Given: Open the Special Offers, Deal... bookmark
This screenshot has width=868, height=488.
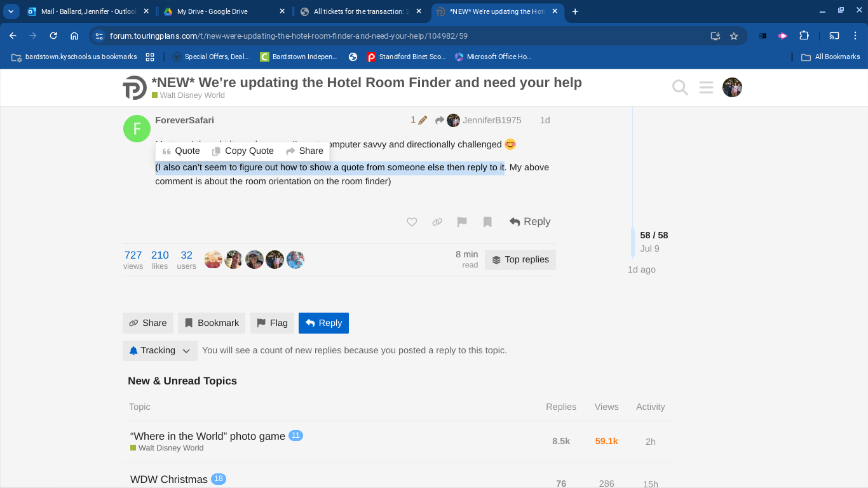Looking at the screenshot, I should 211,57.
